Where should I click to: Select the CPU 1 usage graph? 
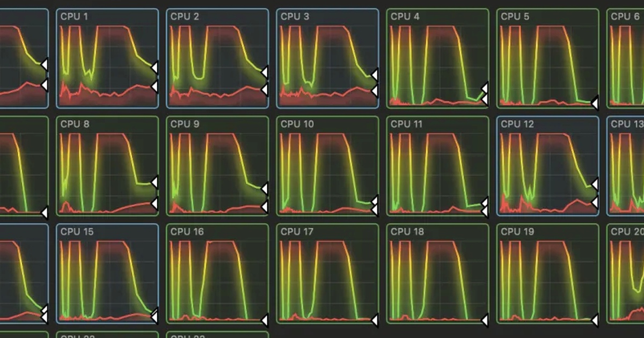click(107, 58)
